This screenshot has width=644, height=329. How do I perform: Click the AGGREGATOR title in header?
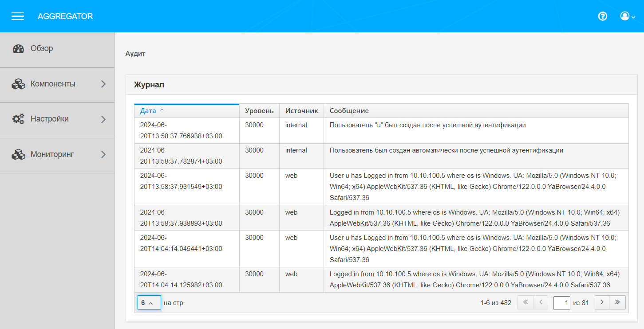pyautogui.click(x=65, y=16)
